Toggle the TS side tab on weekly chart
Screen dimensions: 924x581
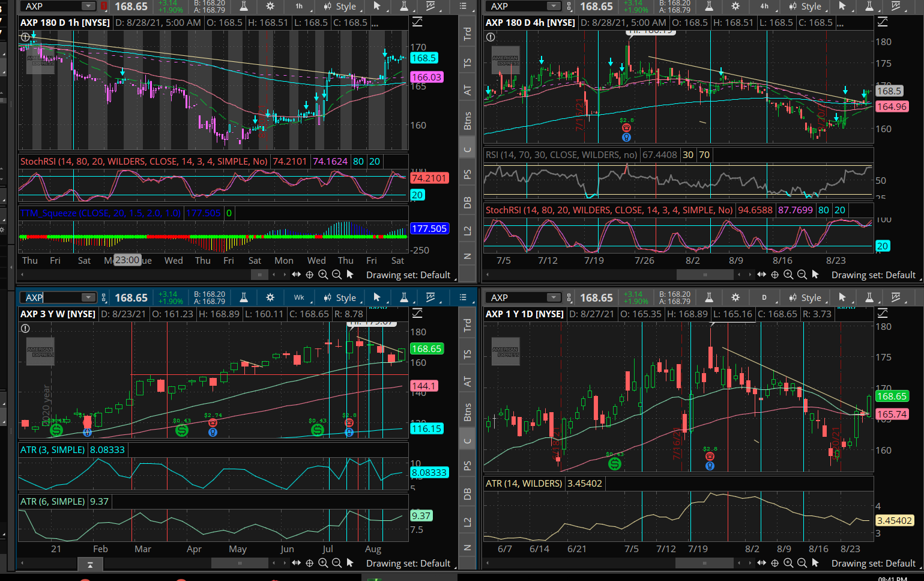point(467,354)
